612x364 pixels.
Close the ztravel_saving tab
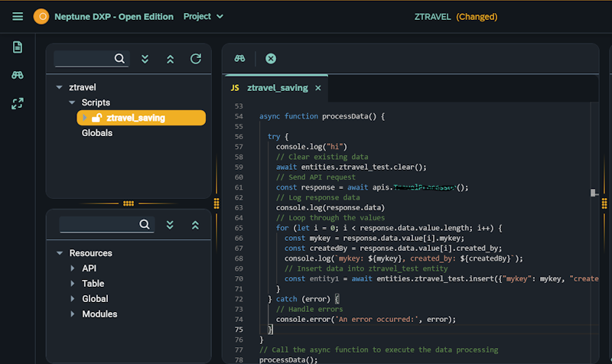(x=318, y=88)
